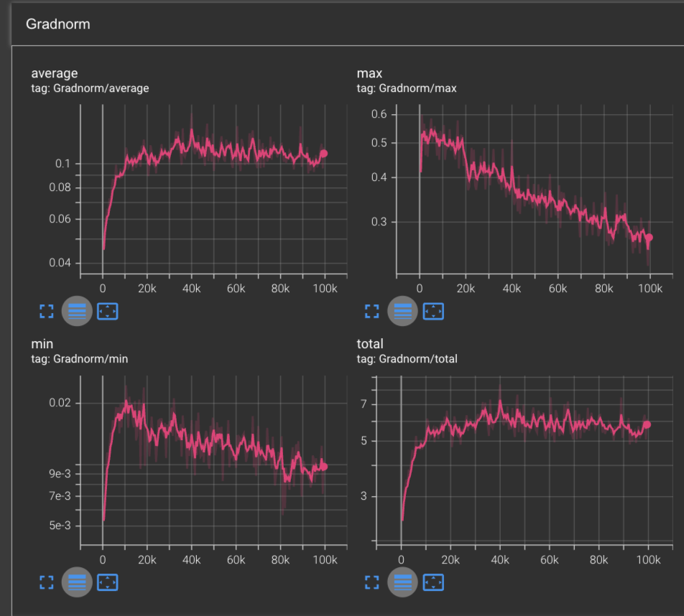Expand the min chart to full size
The height and width of the screenshot is (616, 684).
pyautogui.click(x=46, y=582)
